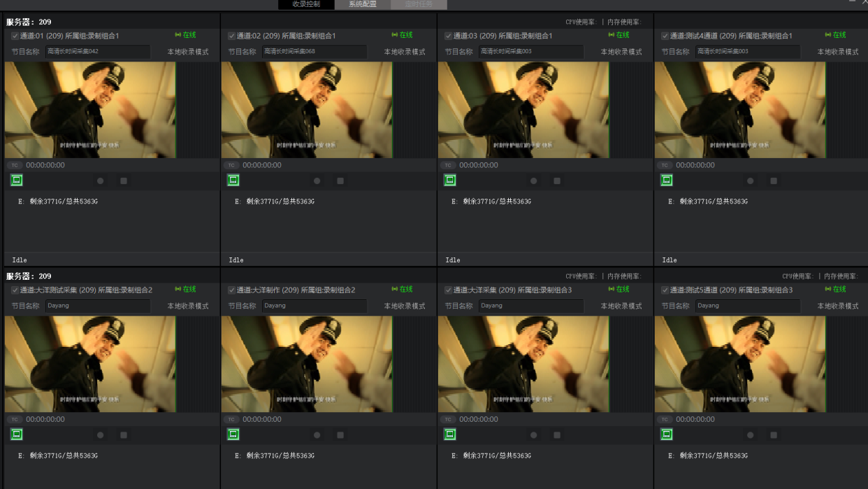Click TC timecode badge in channel 03
This screenshot has height=489, width=868.
point(448,166)
